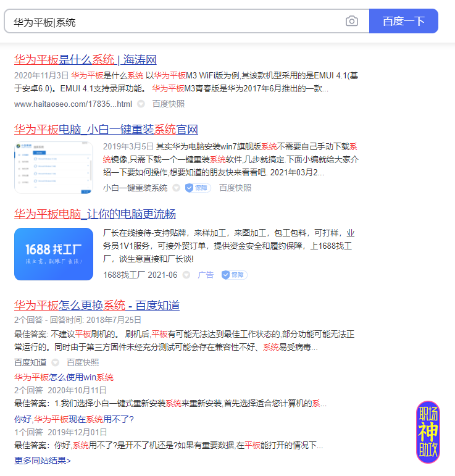The image size is (455, 476).
Task: Click the text 1个回答 2019年12月01日
Action: pyautogui.click(x=61, y=432)
